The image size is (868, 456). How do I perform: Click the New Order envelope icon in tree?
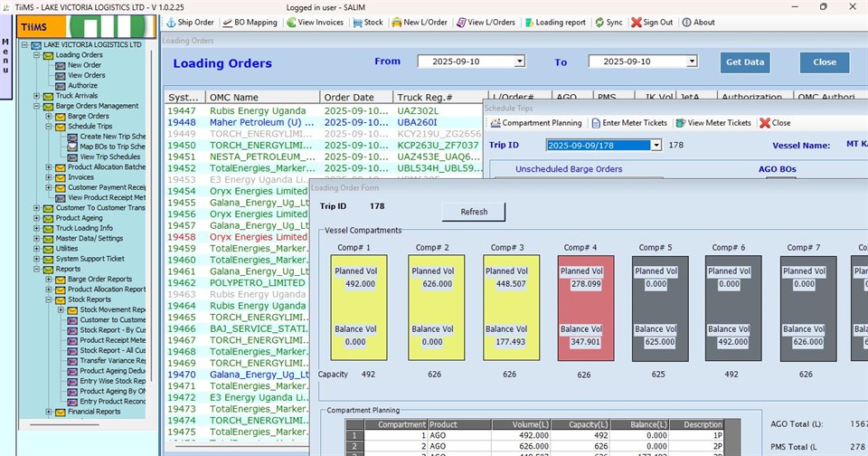(61, 65)
